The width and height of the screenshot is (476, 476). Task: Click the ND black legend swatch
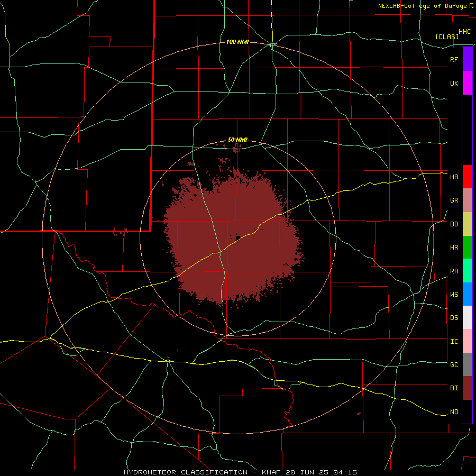467,411
